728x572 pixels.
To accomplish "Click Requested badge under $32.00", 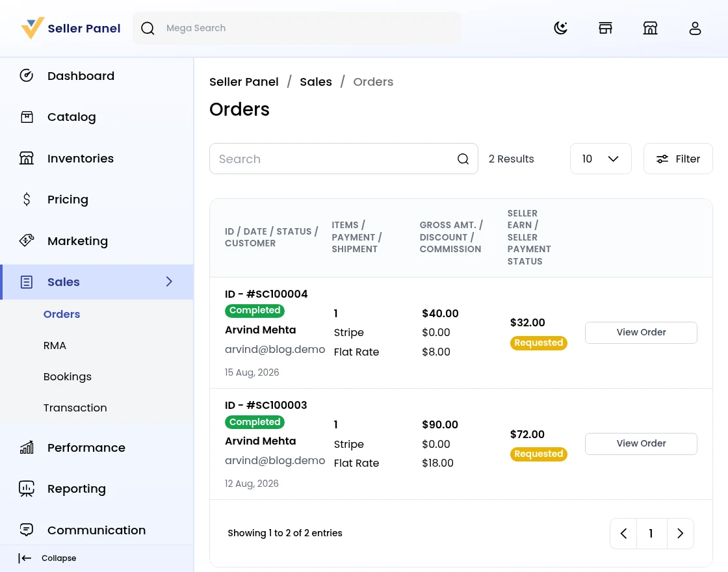I will 539,343.
